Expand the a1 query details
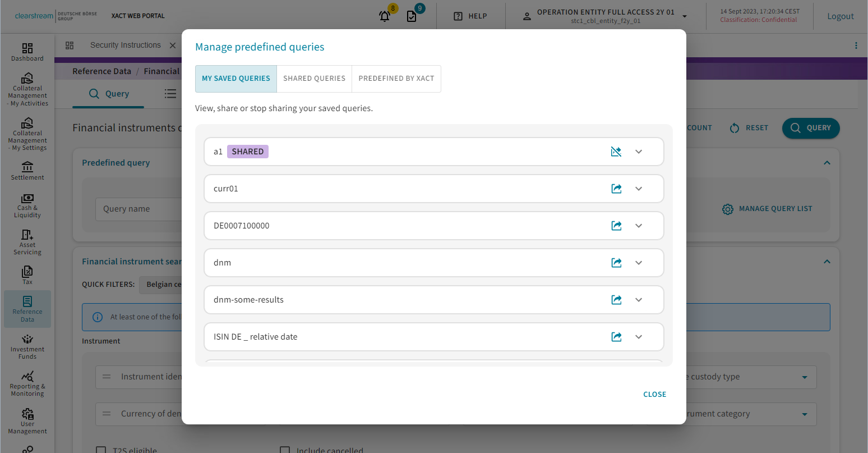The width and height of the screenshot is (868, 453). (639, 152)
